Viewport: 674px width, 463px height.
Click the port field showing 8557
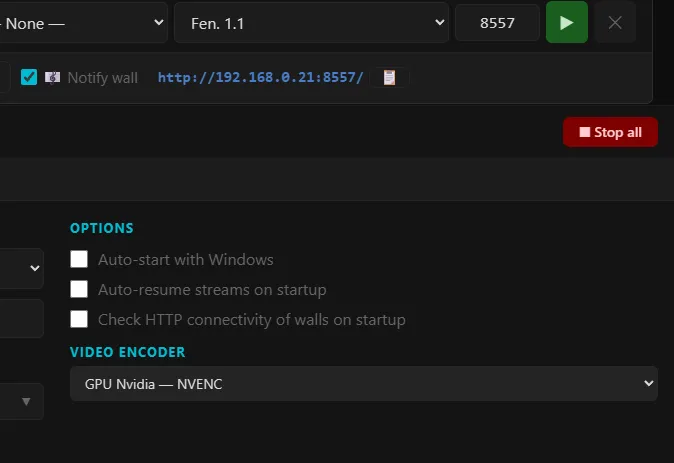(497, 23)
